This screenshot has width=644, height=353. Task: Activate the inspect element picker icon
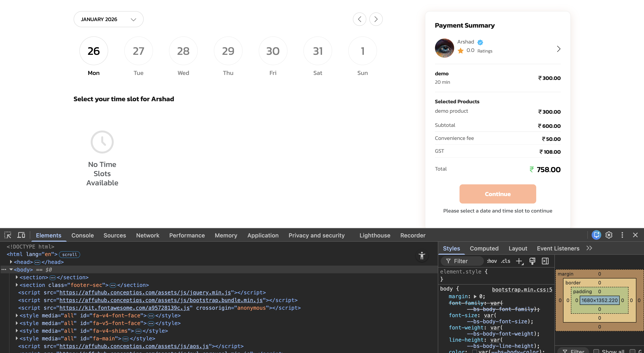coord(7,235)
